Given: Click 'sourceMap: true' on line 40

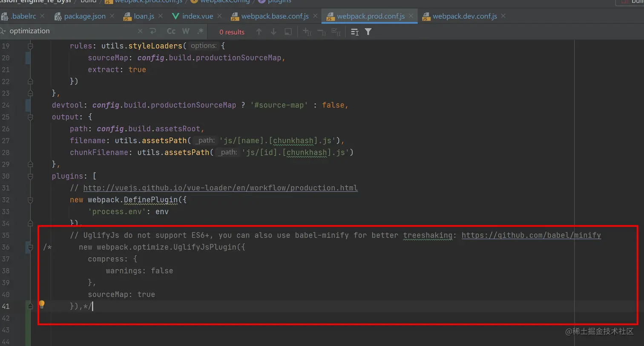Looking at the screenshot, I should 121,294.
